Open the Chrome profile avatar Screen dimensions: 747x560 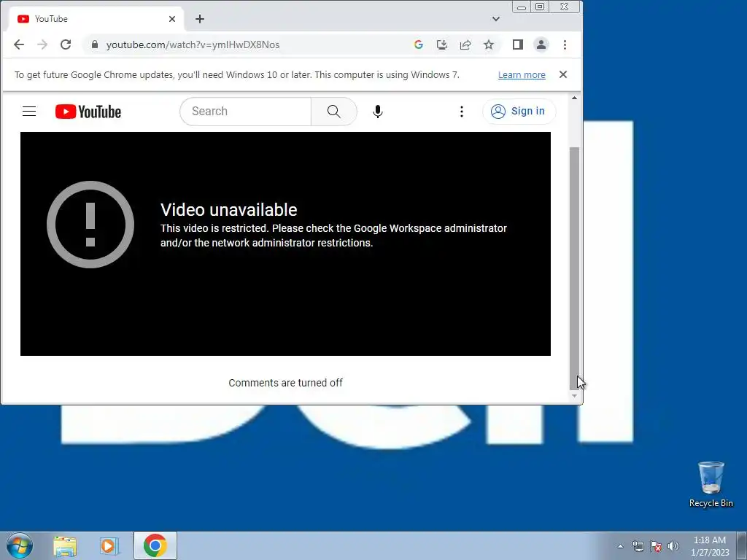(x=541, y=44)
